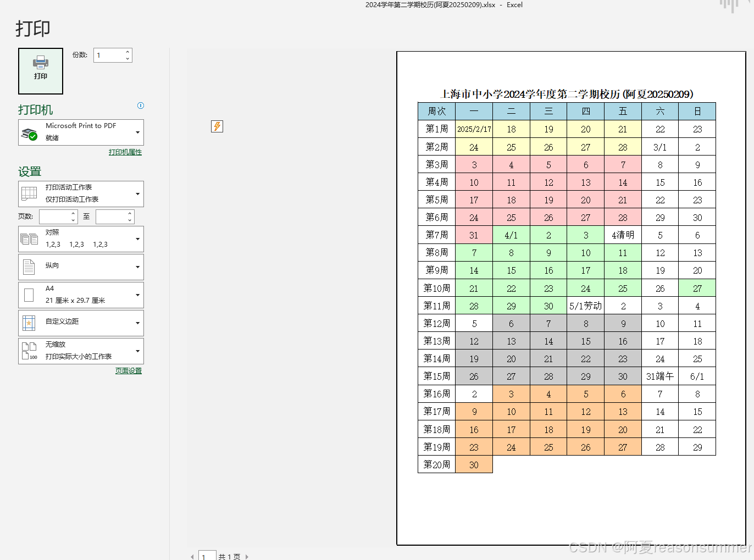Click the 4/1 date cell in week 7
Viewport: 754px width, 560px height.
[511, 235]
